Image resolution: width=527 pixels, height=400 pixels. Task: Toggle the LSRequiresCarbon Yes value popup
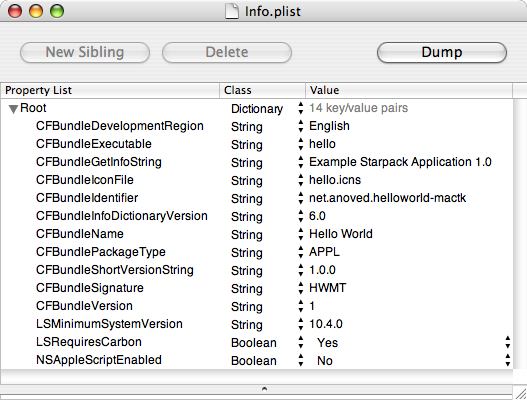point(508,342)
